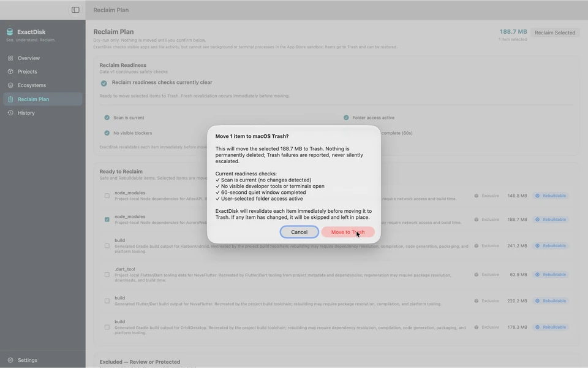The width and height of the screenshot is (588, 368).
Task: Click the 60-second quiet window completed line
Action: 261,192
